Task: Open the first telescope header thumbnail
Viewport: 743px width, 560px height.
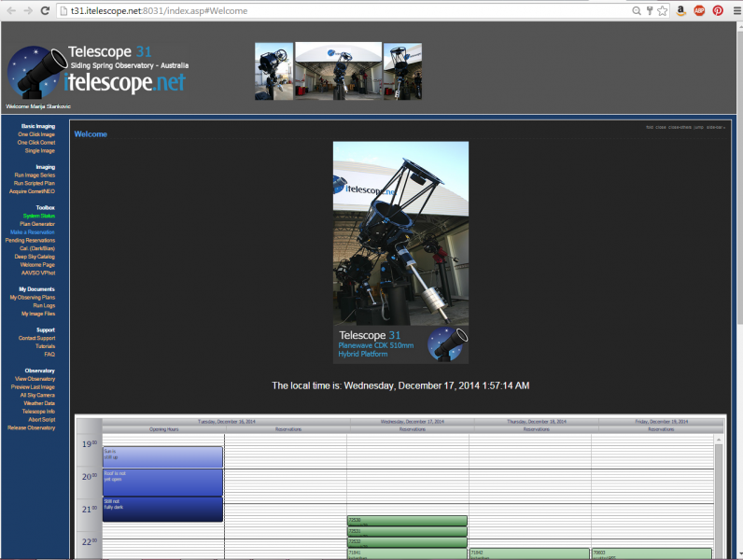Action: (x=273, y=71)
